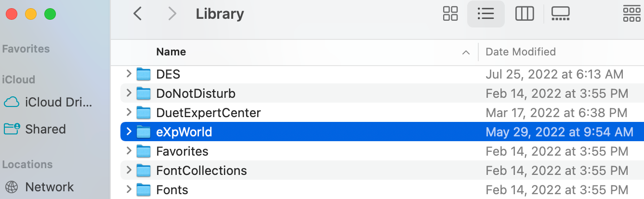Click the eXpWorld folder icon
Image resolution: width=644 pixels, height=199 pixels.
point(144,132)
